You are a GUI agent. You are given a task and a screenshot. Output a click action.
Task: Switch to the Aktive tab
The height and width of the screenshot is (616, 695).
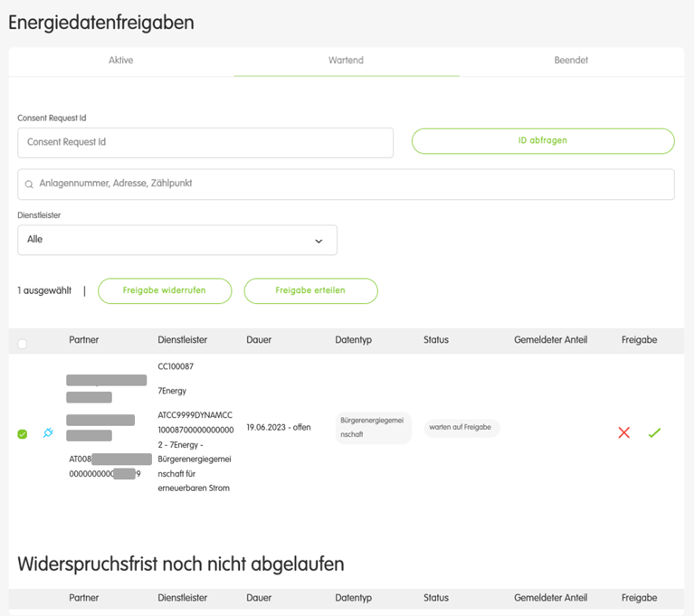coord(120,61)
